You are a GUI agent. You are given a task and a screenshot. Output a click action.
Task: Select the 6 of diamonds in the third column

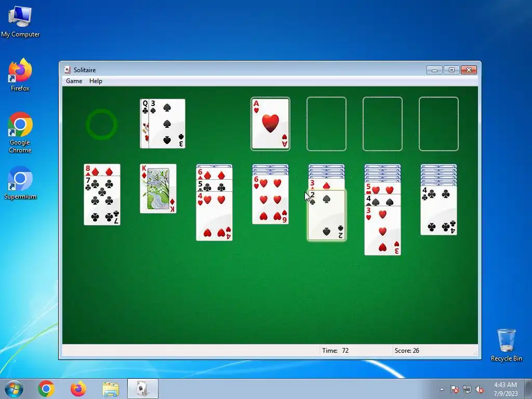click(214, 174)
